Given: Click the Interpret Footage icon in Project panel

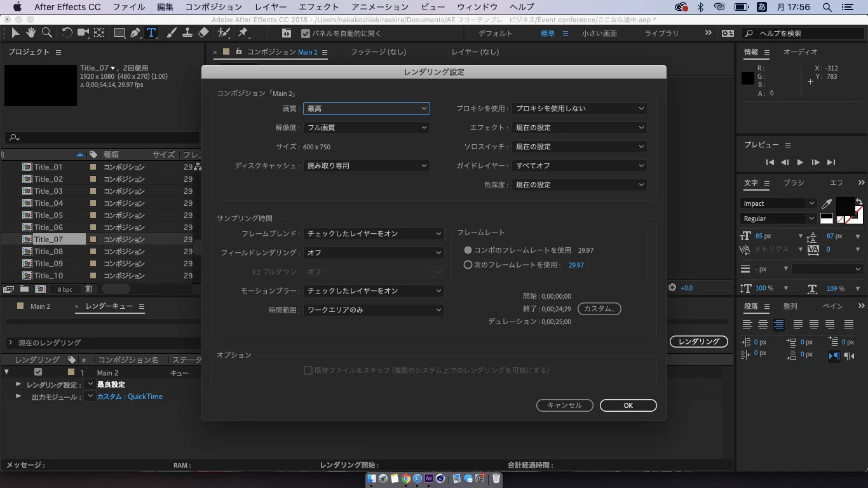Looking at the screenshot, I should 9,289.
